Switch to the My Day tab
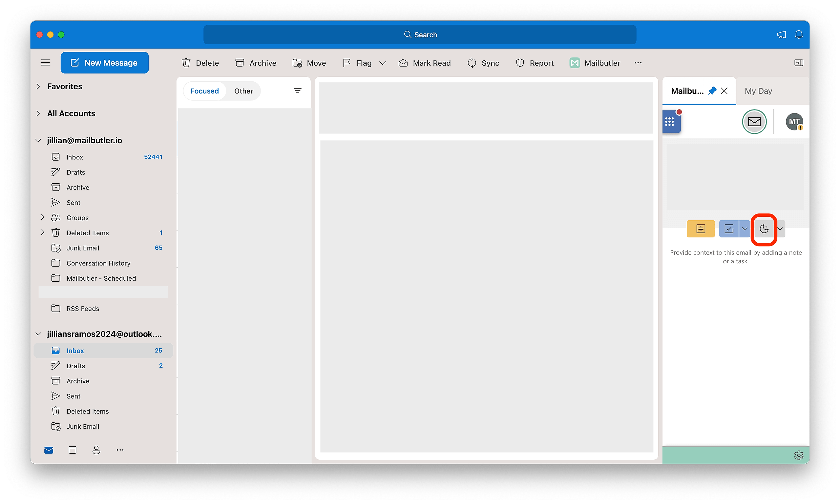Viewport: 840px width, 504px height. 758,91
